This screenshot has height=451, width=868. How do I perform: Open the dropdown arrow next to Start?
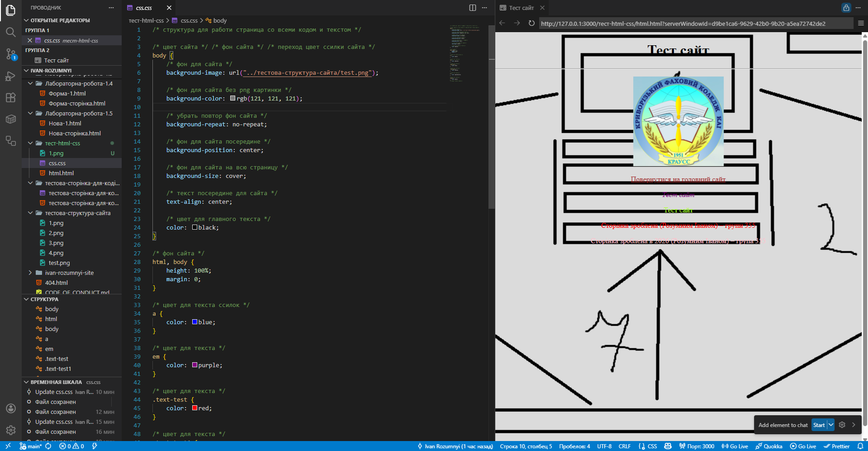point(831,425)
